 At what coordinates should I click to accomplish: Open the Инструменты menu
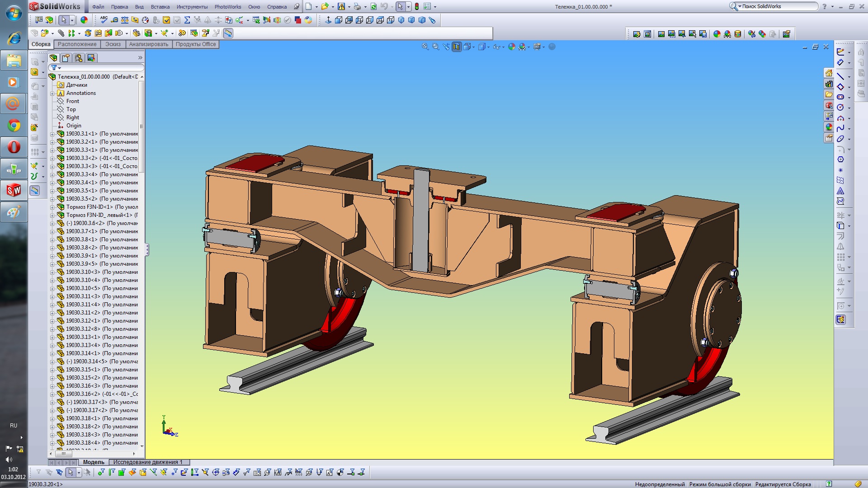pos(192,7)
